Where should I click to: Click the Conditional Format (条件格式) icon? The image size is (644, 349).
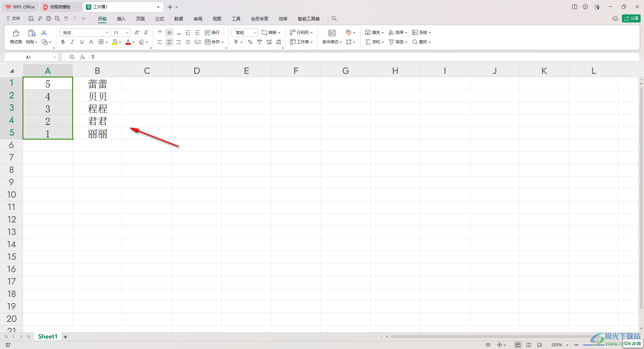point(332,33)
